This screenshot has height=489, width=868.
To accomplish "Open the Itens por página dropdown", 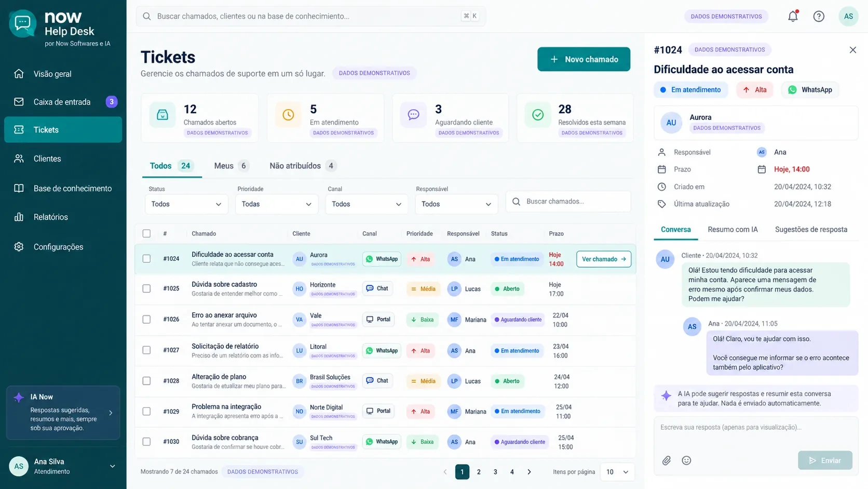I will pyautogui.click(x=617, y=472).
